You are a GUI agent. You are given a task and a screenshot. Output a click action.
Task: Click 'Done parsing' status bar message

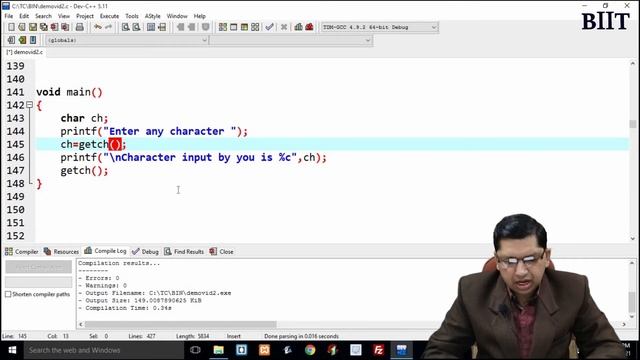(301, 336)
